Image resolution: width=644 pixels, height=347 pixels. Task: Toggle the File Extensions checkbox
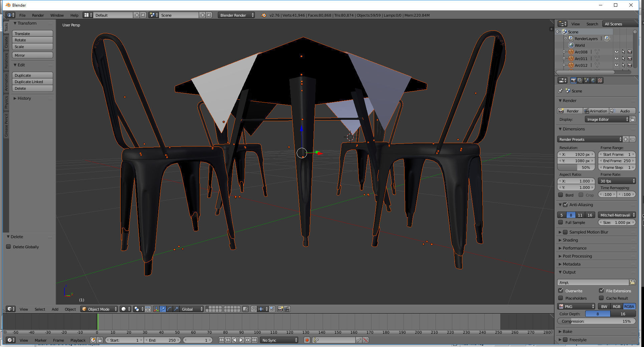pyautogui.click(x=601, y=291)
